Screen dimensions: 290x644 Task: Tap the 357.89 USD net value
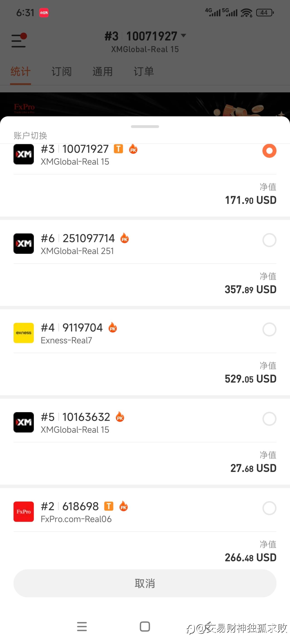(250, 289)
